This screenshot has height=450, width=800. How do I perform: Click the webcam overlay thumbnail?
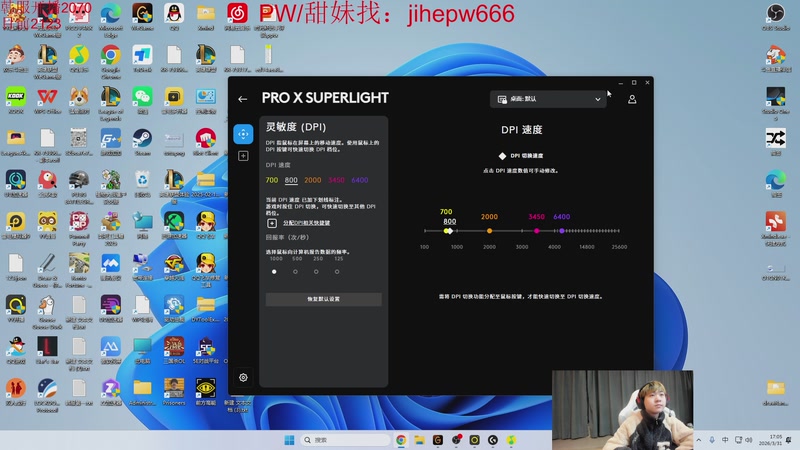pos(622,410)
